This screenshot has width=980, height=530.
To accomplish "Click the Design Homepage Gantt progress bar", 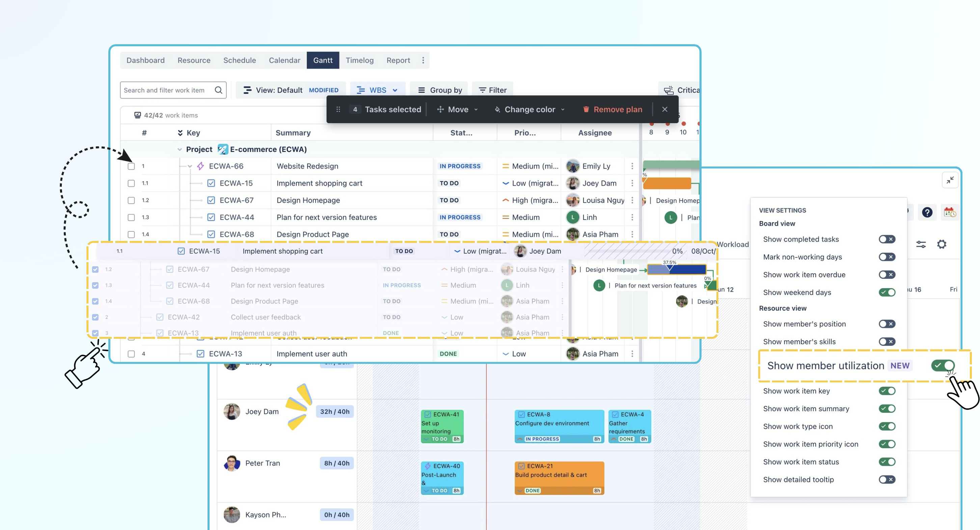I will [x=676, y=270].
